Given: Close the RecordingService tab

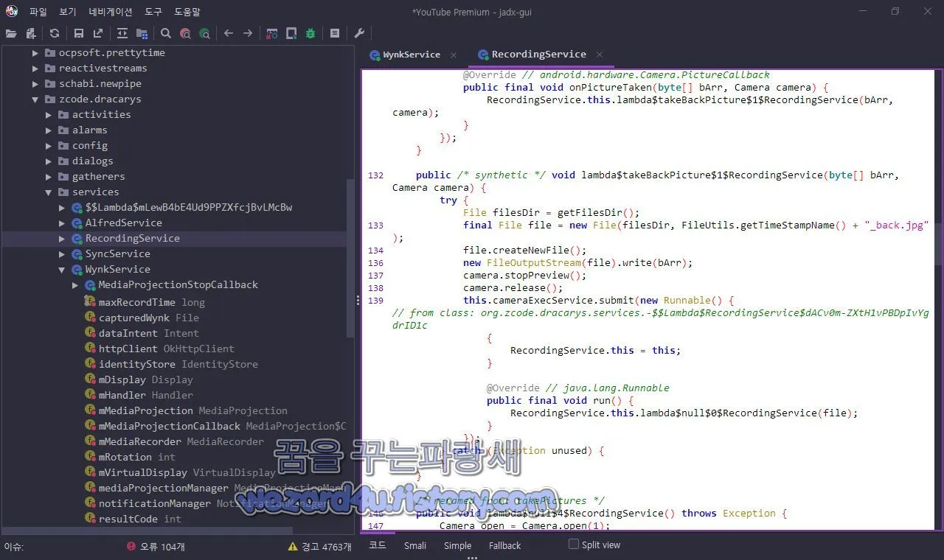Looking at the screenshot, I should pos(600,55).
